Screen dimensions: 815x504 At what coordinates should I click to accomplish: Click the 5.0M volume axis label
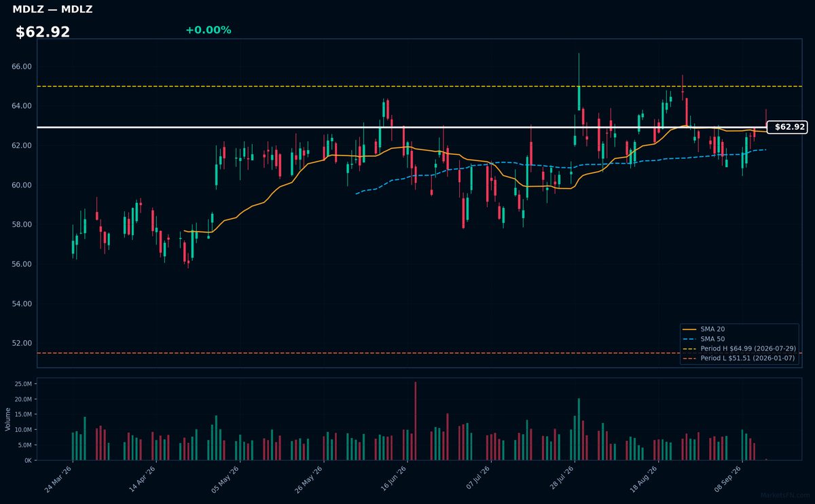click(26, 445)
